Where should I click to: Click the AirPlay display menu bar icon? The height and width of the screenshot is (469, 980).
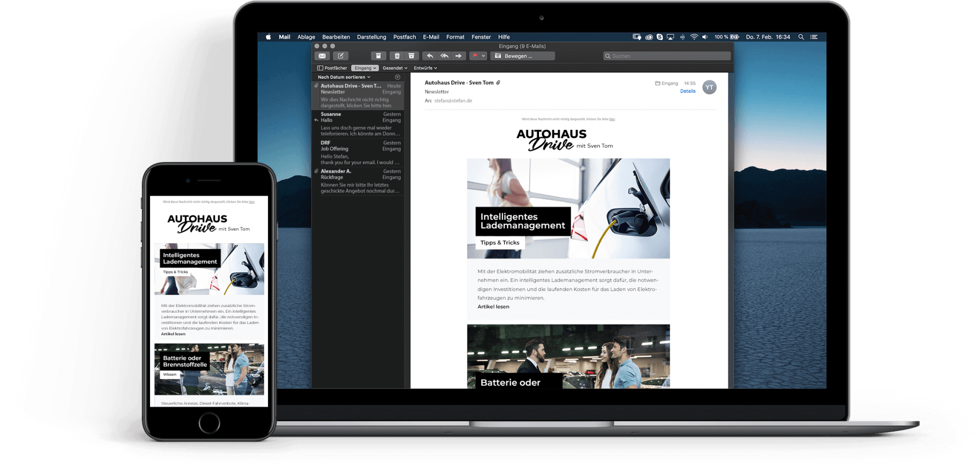click(670, 37)
